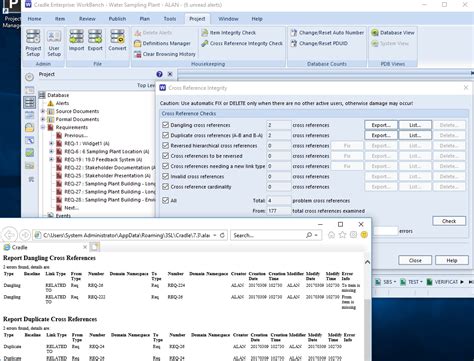
Task: Click the Export icon in File group
Action: 95,40
